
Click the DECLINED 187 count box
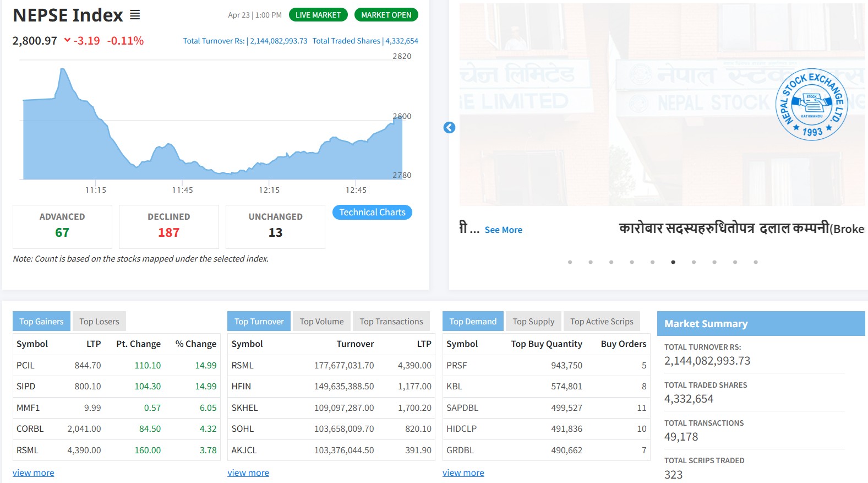168,226
